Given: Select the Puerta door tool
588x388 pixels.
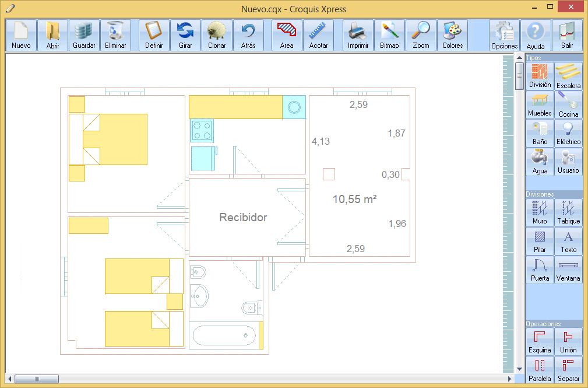Looking at the screenshot, I should point(540,270).
